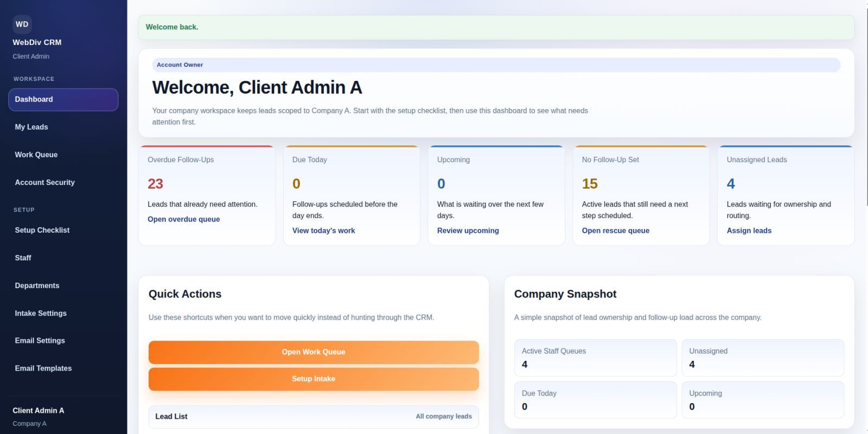This screenshot has height=434, width=868.
Task: Select the Upcoming snapshot tile
Action: (x=763, y=400)
